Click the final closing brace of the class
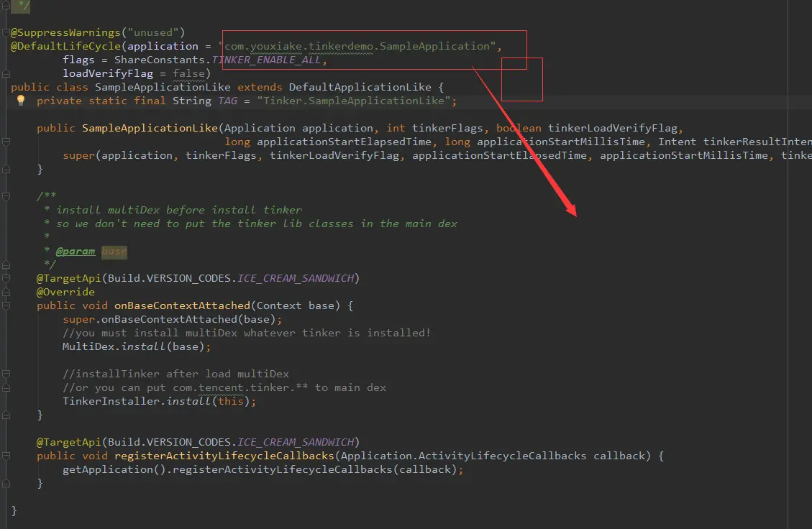 point(14,511)
